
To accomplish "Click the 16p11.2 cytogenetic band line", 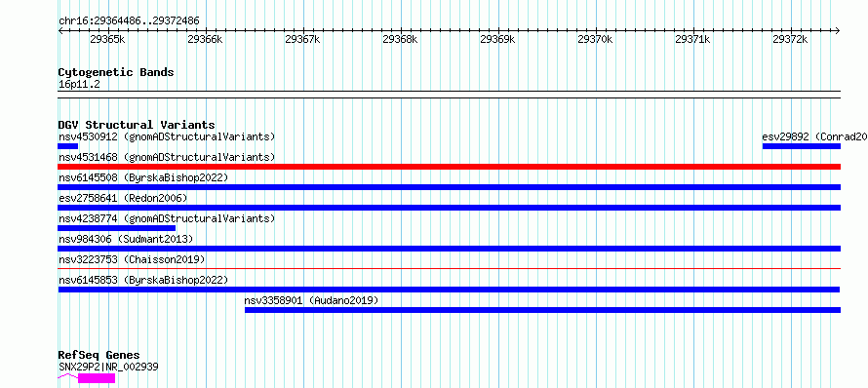I will pyautogui.click(x=450, y=95).
